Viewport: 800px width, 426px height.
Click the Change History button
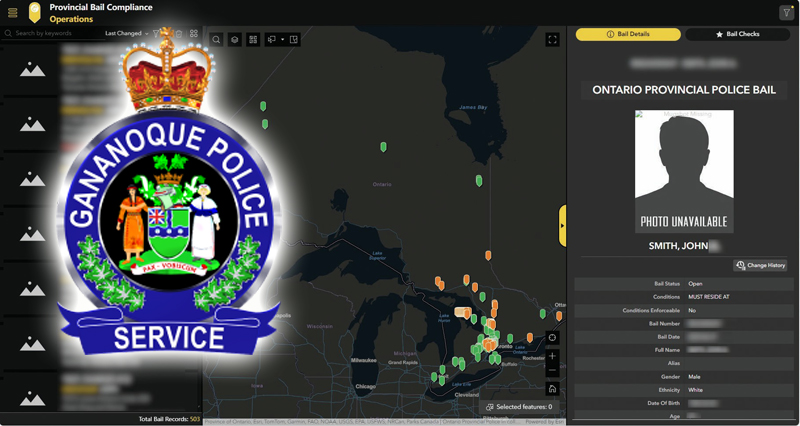761,265
